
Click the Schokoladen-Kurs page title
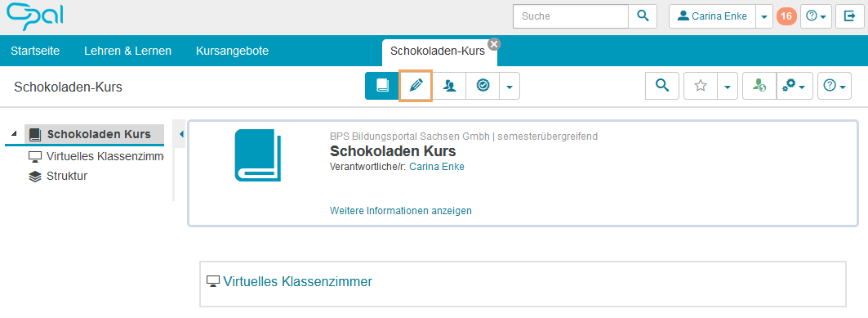(68, 87)
